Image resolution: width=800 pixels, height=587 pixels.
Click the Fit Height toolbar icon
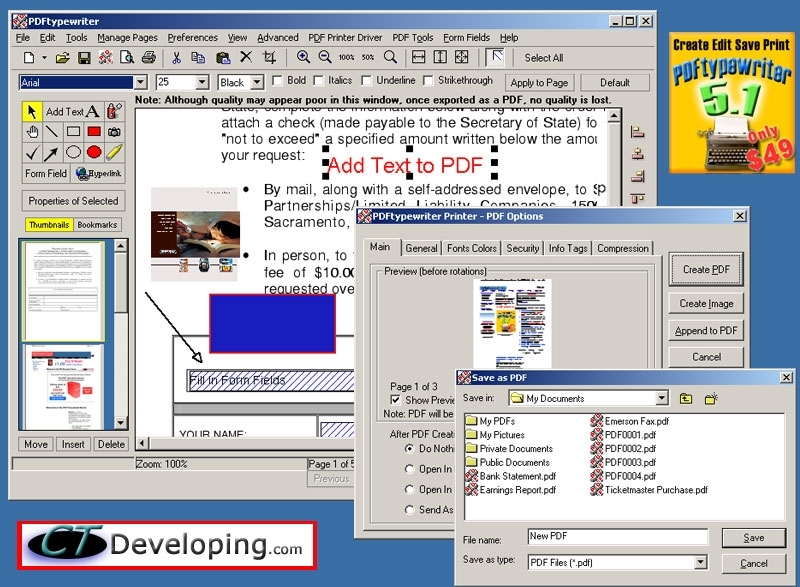coord(440,57)
